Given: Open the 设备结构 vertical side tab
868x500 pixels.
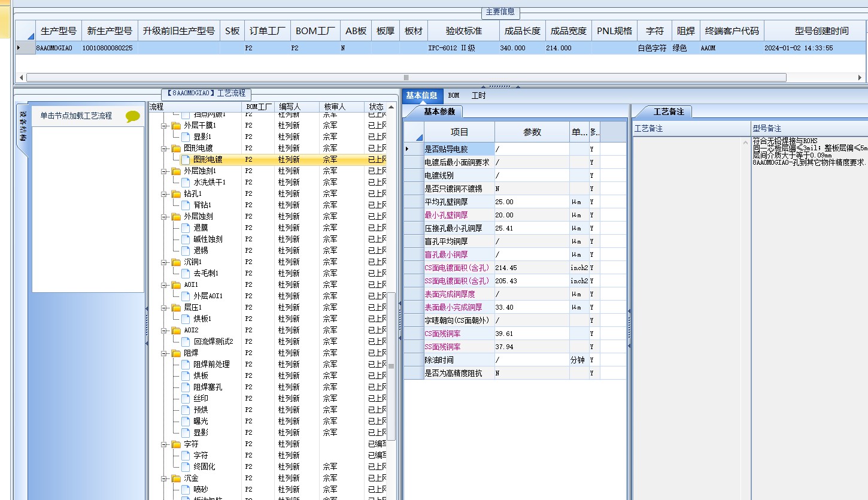Looking at the screenshot, I should point(22,126).
